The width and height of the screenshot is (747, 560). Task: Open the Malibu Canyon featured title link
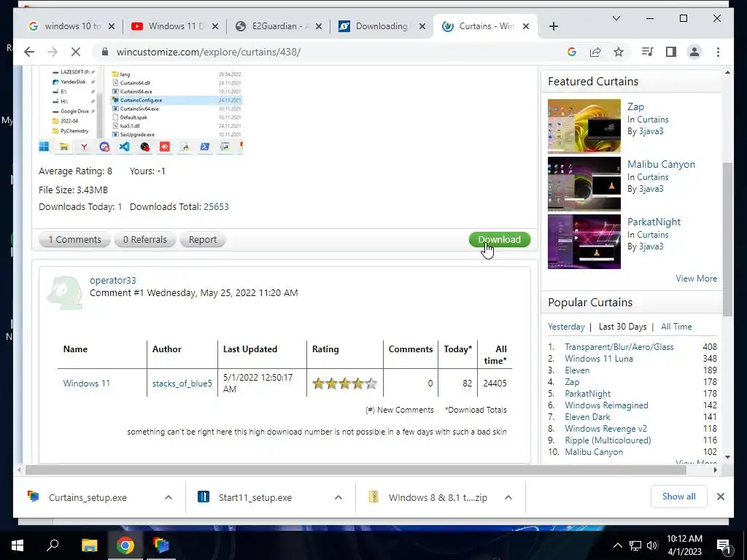coord(661,164)
